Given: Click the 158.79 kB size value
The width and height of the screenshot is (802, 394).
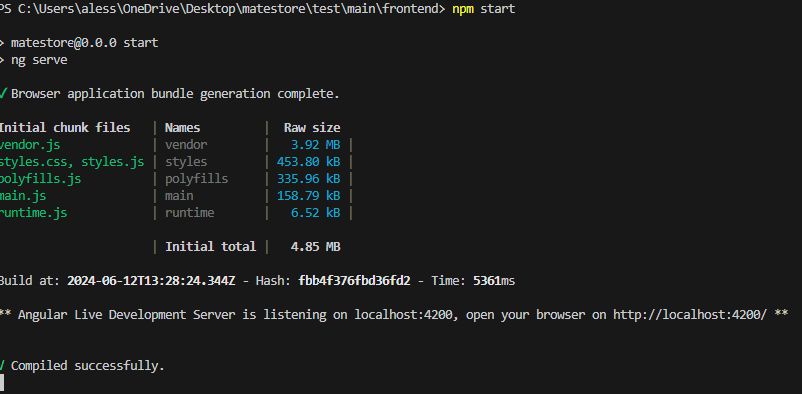Looking at the screenshot, I should [x=308, y=196].
